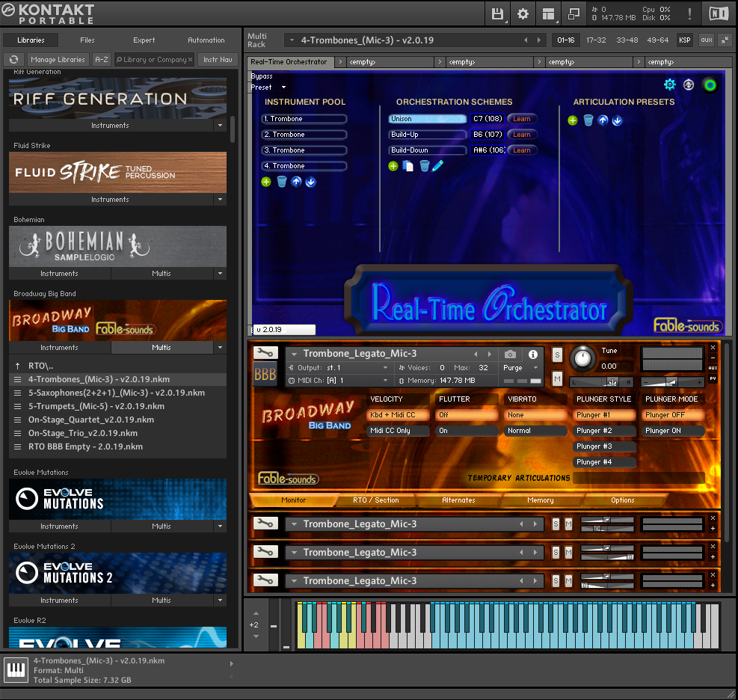Click the minimized view icon in header
This screenshot has height=700, width=738.
pos(574,13)
